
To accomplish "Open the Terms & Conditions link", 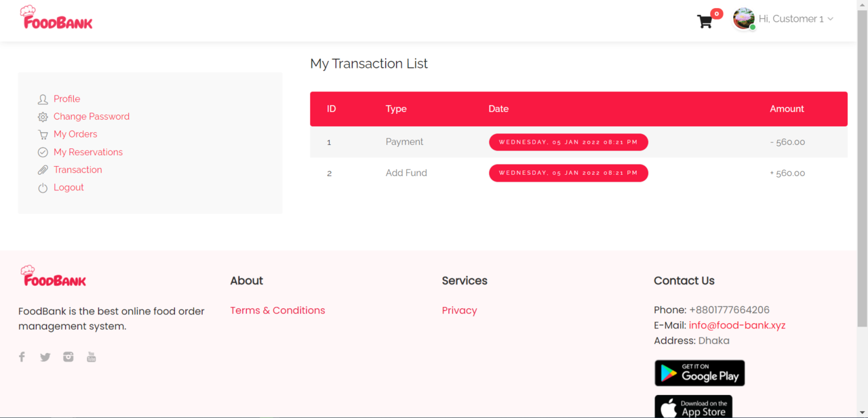I will pyautogui.click(x=277, y=310).
